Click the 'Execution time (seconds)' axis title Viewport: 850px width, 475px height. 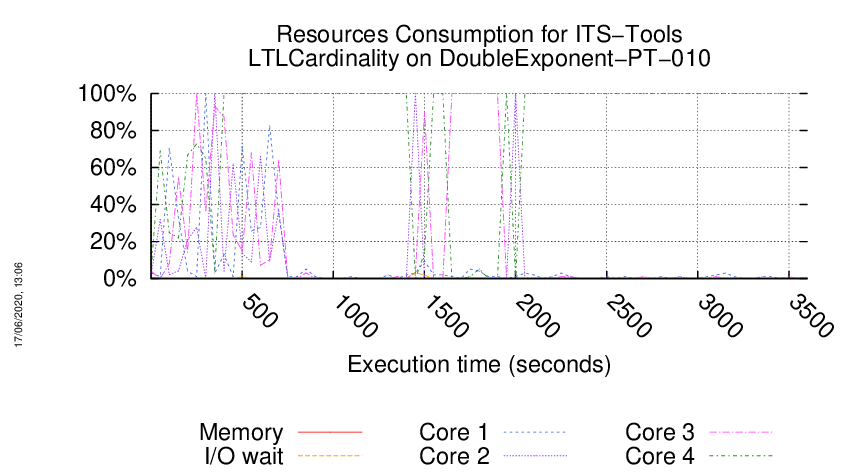[x=479, y=364]
